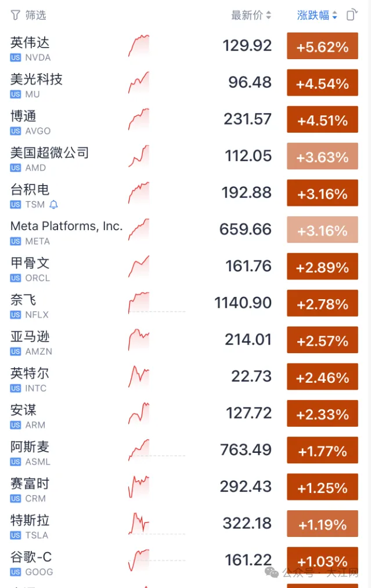Open the 亚马逊 AMZN stock entry
The width and height of the screenshot is (371, 588).
(30, 337)
